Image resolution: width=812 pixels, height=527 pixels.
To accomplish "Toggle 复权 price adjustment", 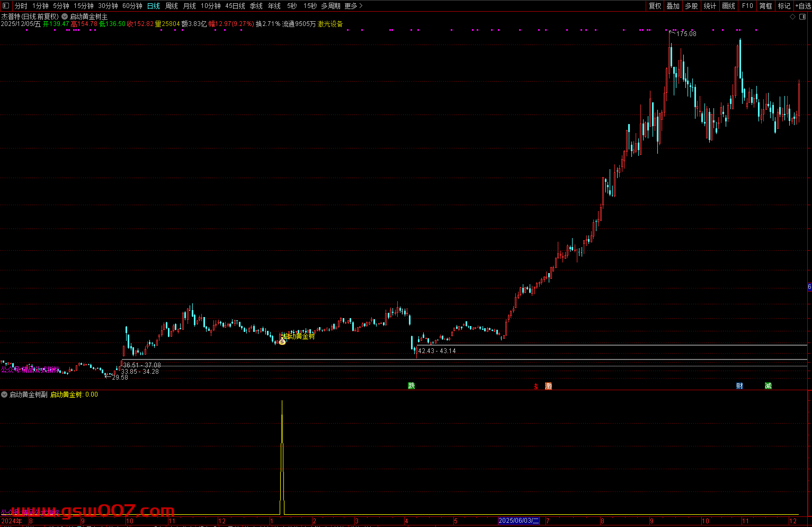I will point(655,6).
